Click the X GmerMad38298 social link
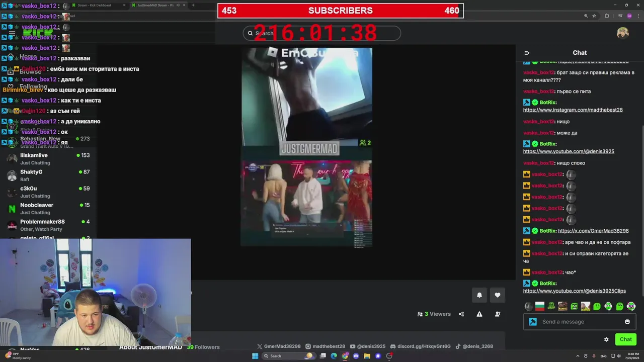 click(279, 346)
